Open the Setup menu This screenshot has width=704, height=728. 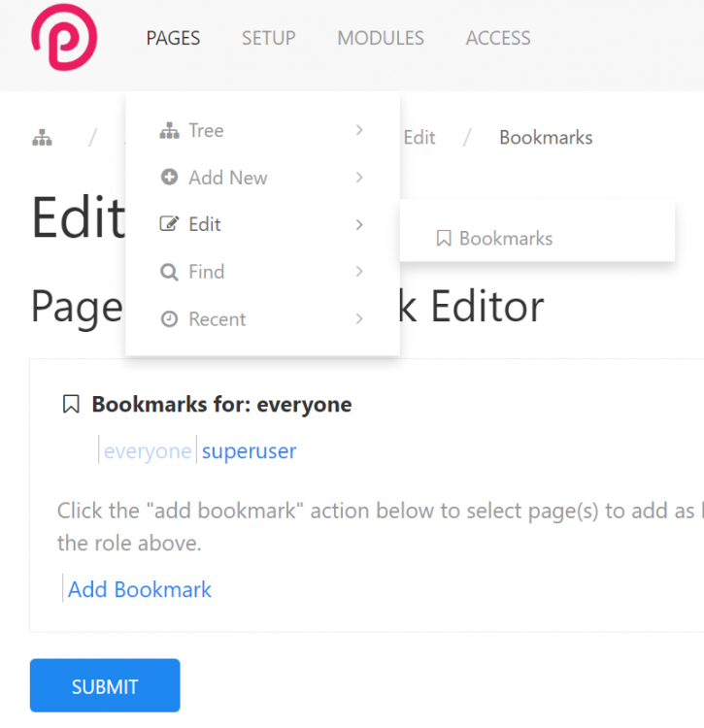tap(268, 39)
